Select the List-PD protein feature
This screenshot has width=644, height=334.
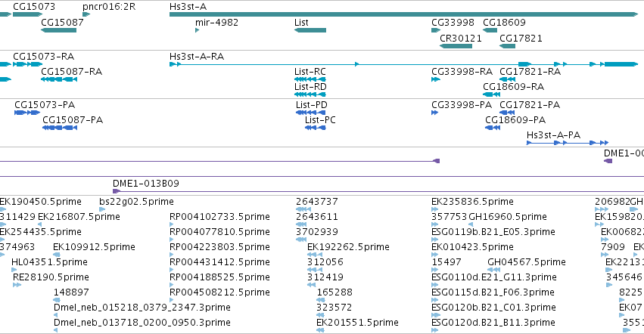pos(310,113)
